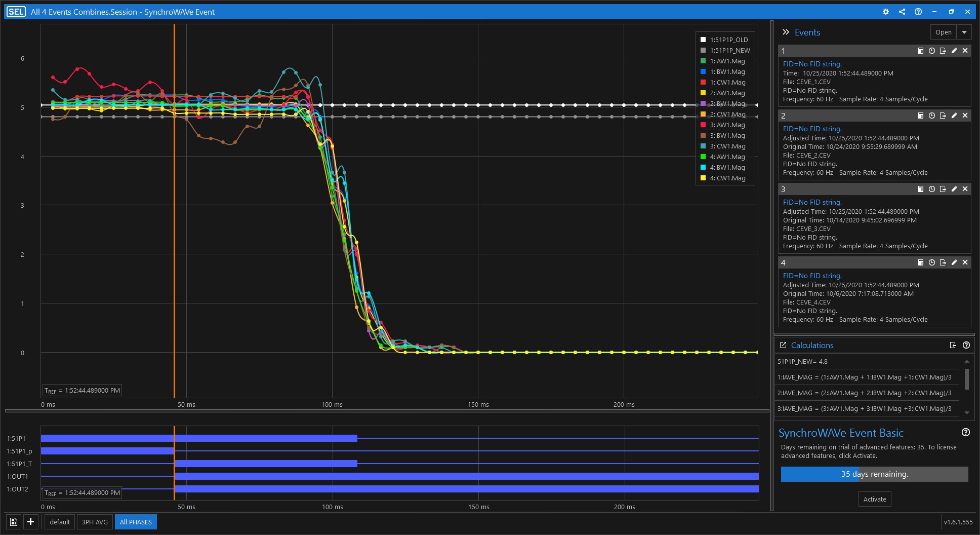Toggle 1:51P1P_OLD legend swatch
Viewport: 980px width, 535px height.
(x=703, y=40)
